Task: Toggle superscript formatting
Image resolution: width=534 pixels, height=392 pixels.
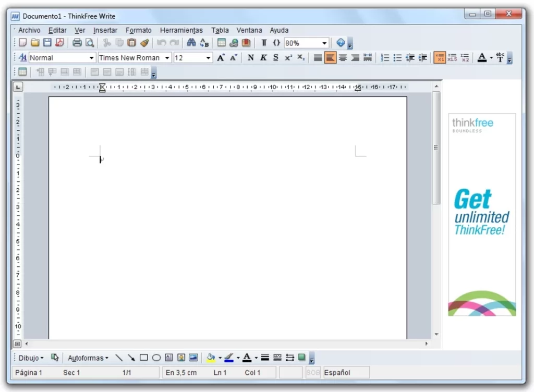Action: [288, 58]
